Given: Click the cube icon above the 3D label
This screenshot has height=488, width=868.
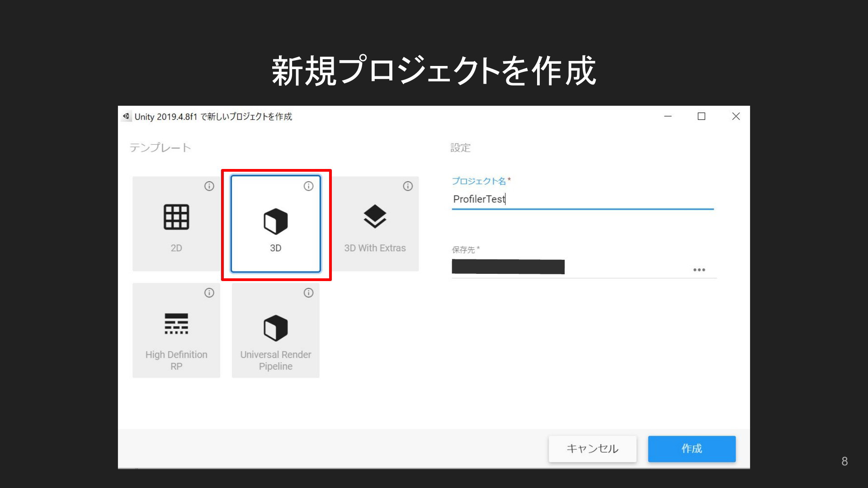Looking at the screenshot, I should 276,221.
